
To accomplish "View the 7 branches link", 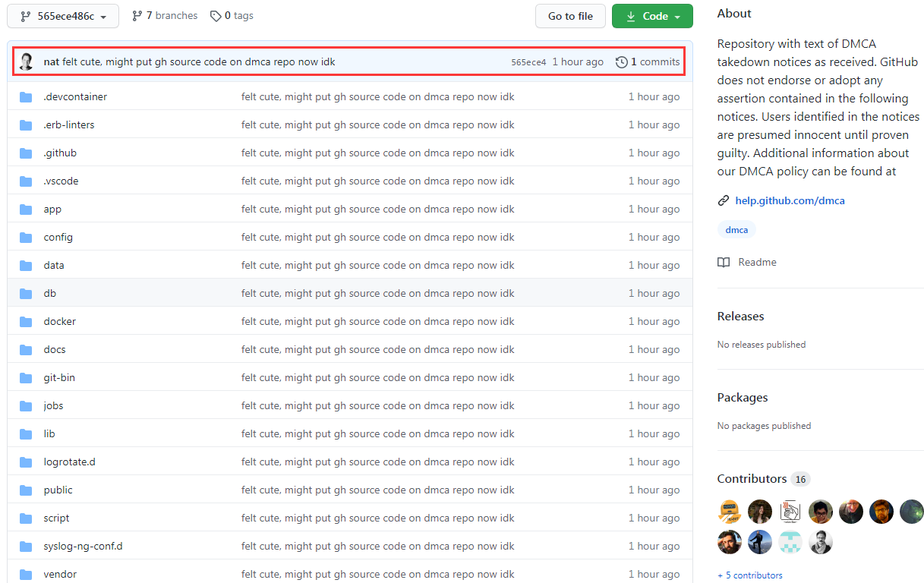I will coord(165,16).
